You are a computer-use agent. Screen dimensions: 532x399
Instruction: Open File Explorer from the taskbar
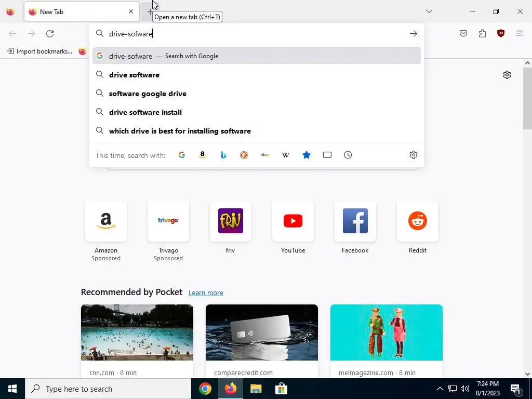256,389
